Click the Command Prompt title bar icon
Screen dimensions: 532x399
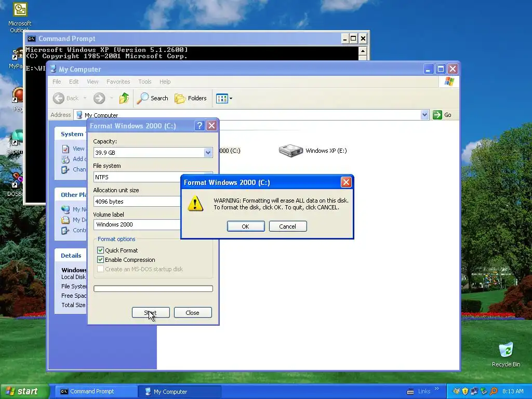(32, 38)
